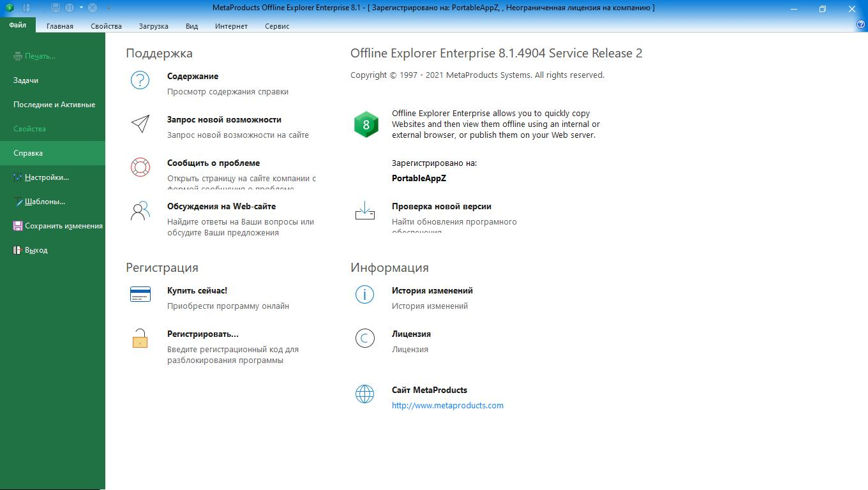Switch to the Интернет ribbon tab
Viewport: 868px width, 490px height.
[x=232, y=26]
